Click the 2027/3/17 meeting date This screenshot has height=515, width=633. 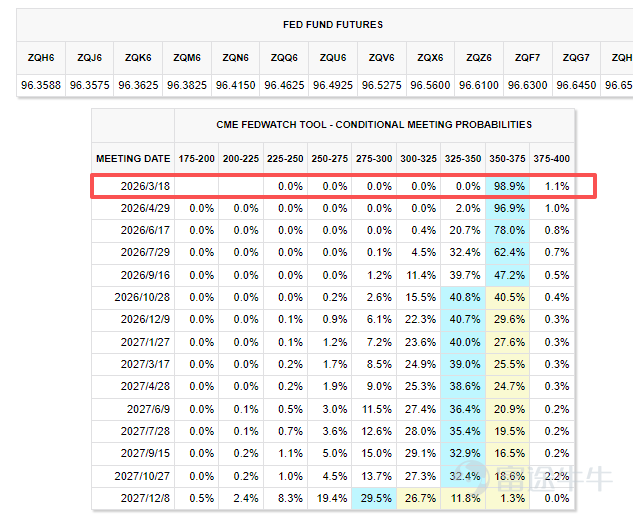coord(145,364)
